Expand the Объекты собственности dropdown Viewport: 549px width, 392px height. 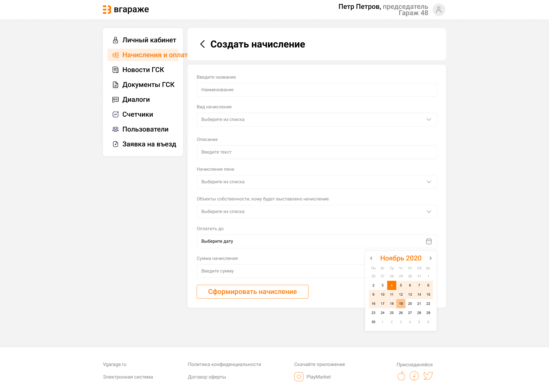coord(317,212)
